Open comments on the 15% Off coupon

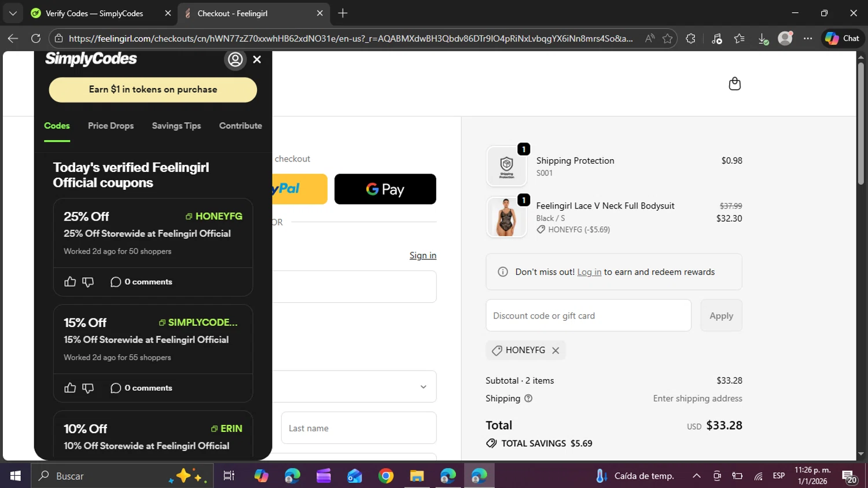click(141, 388)
